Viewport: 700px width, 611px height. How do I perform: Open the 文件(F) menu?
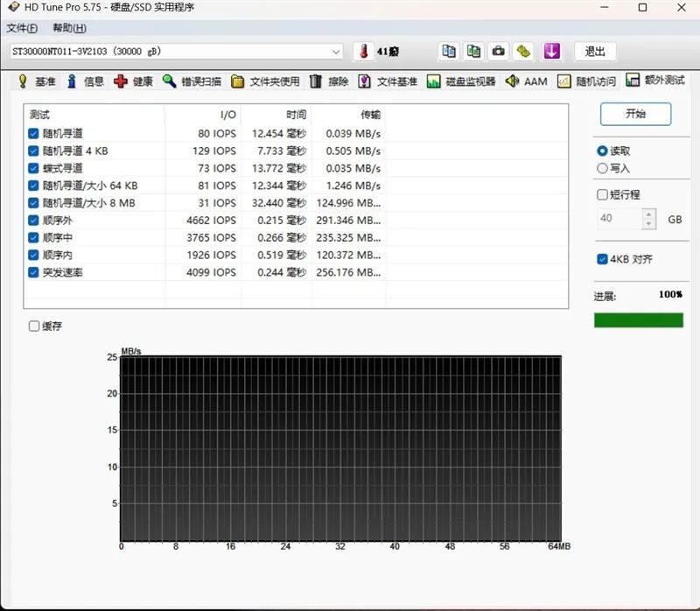[22, 28]
